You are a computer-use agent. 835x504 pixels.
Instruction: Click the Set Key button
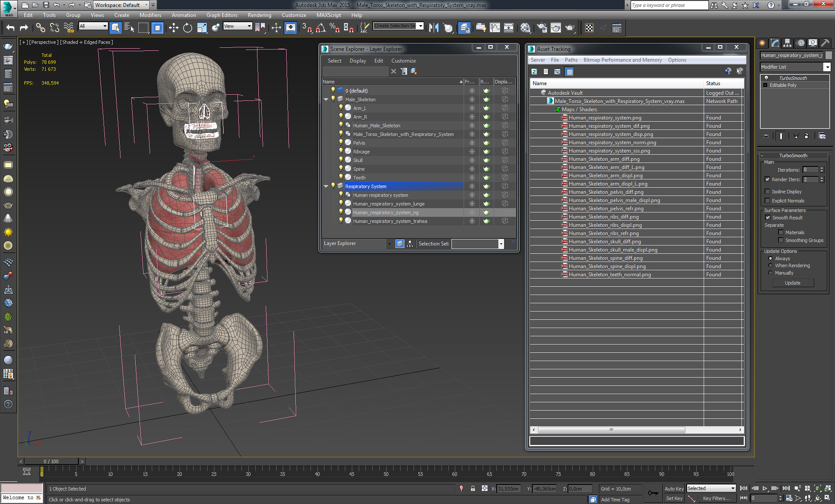[x=674, y=498]
